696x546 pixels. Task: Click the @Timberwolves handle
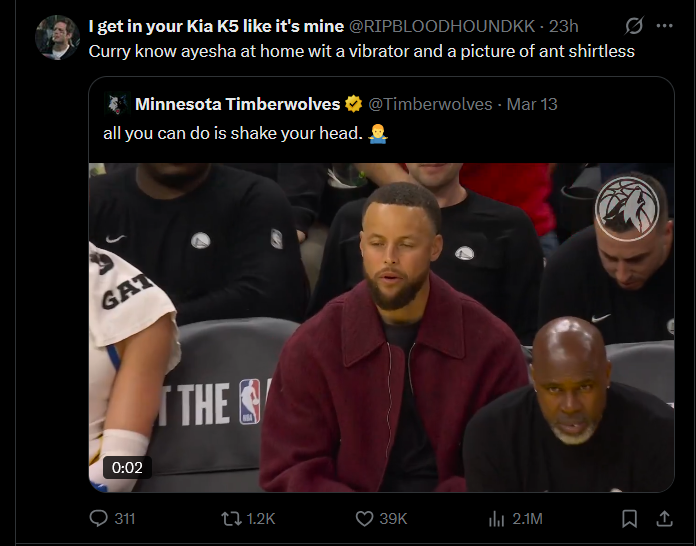pyautogui.click(x=431, y=104)
